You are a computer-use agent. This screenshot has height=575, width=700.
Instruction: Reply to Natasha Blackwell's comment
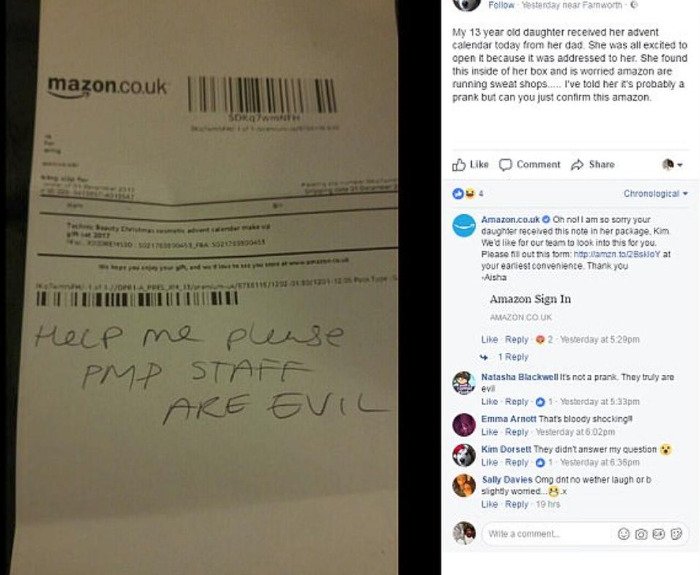click(517, 401)
